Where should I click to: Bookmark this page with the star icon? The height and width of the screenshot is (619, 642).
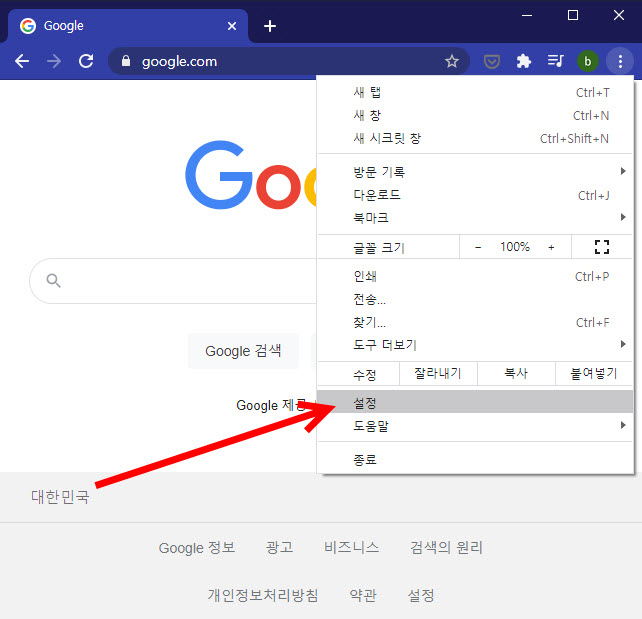[x=452, y=61]
